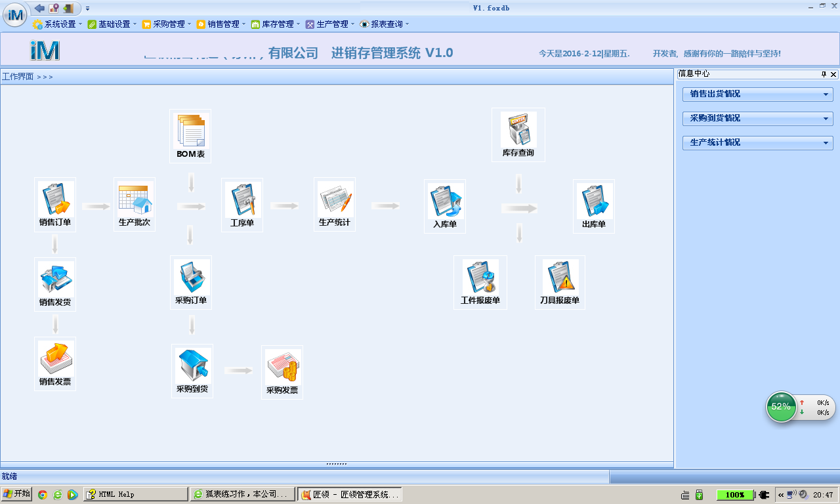Pin the 信息中心 panel
840x504 pixels.
point(824,74)
